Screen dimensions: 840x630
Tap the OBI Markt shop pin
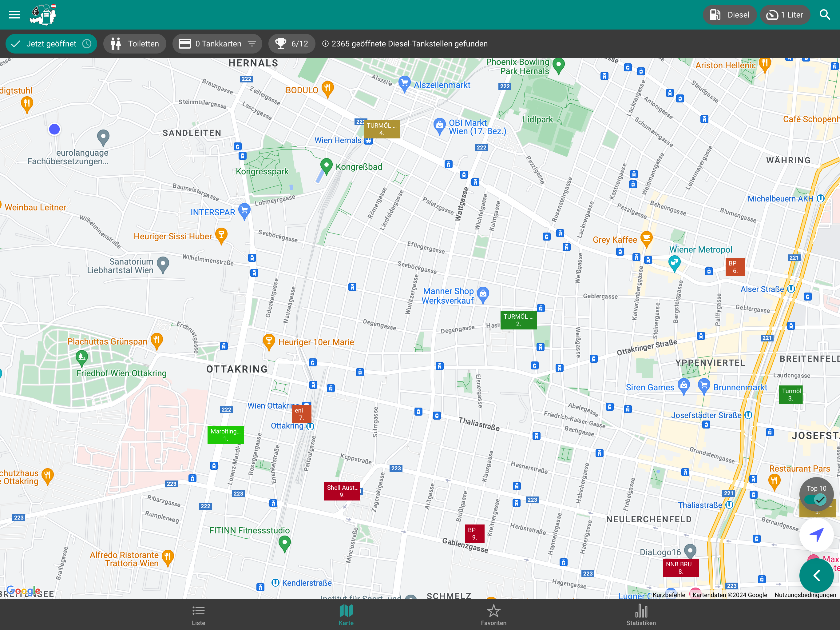(439, 126)
